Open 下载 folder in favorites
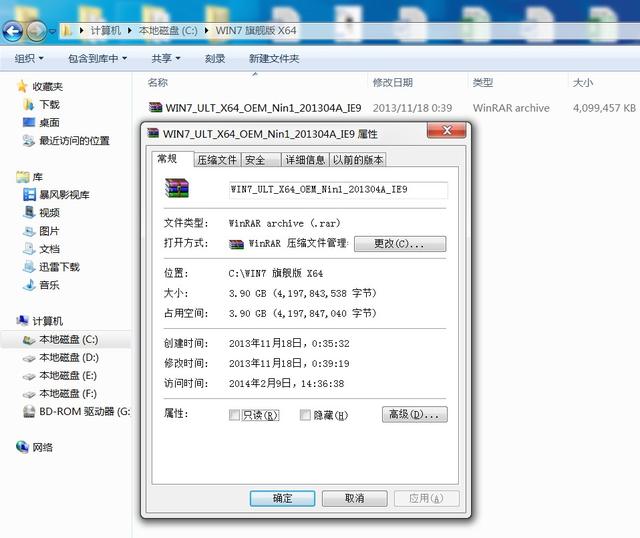This screenshot has width=640, height=538. click(x=49, y=105)
